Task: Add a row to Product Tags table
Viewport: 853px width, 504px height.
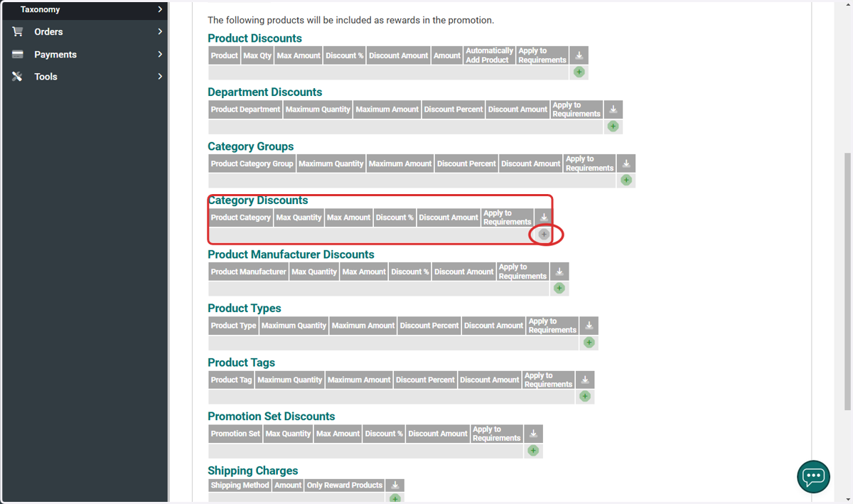Action: coord(585,396)
